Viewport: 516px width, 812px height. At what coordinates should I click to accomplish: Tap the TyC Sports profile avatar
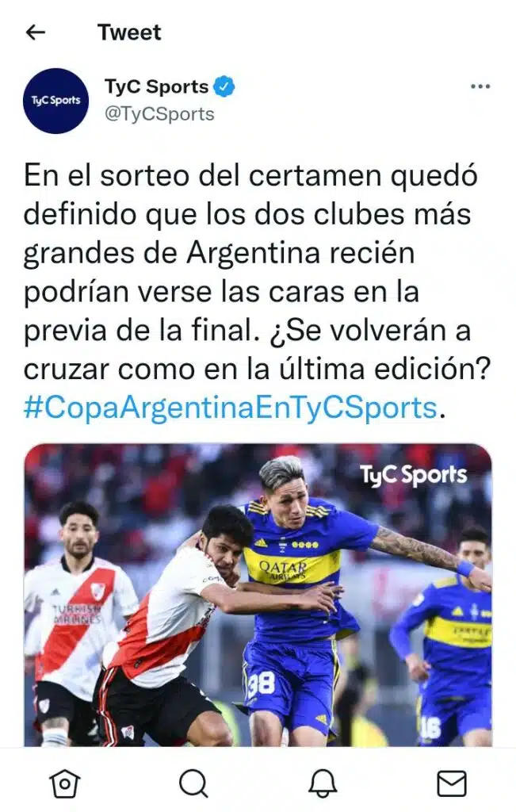point(56,101)
